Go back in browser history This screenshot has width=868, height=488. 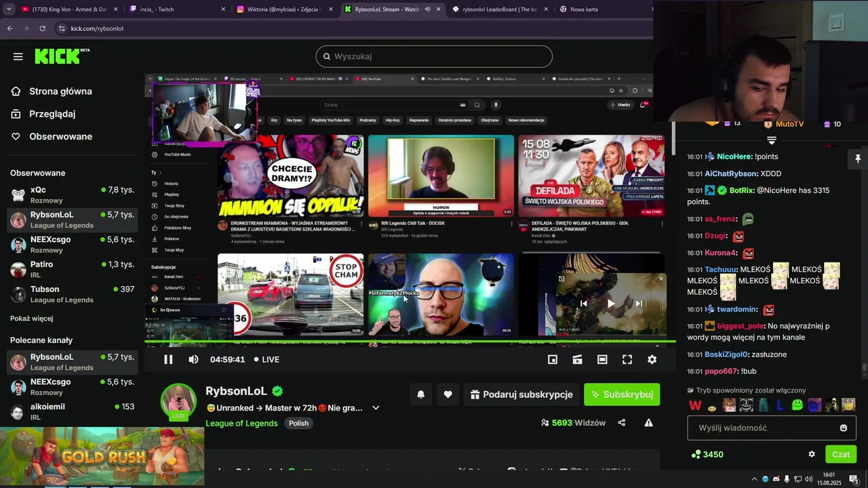(9, 28)
